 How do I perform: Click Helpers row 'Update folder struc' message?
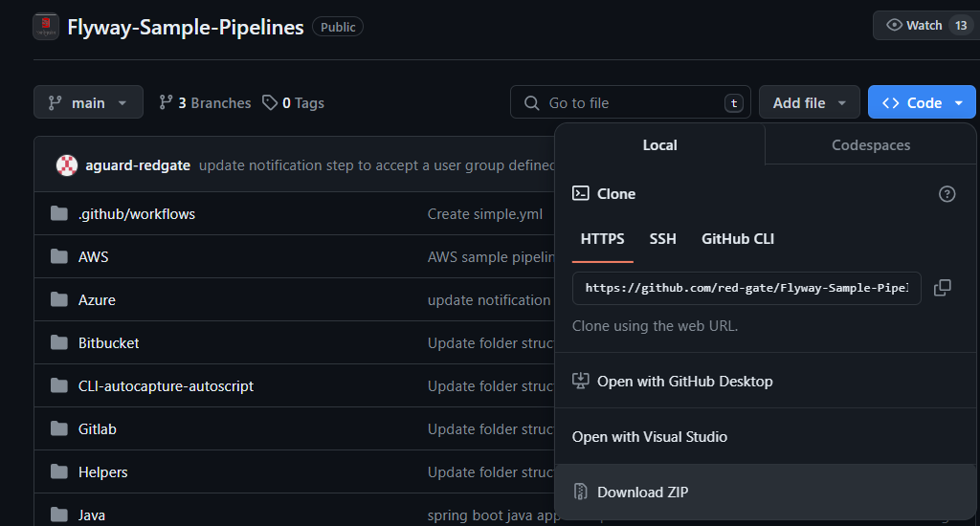point(491,472)
